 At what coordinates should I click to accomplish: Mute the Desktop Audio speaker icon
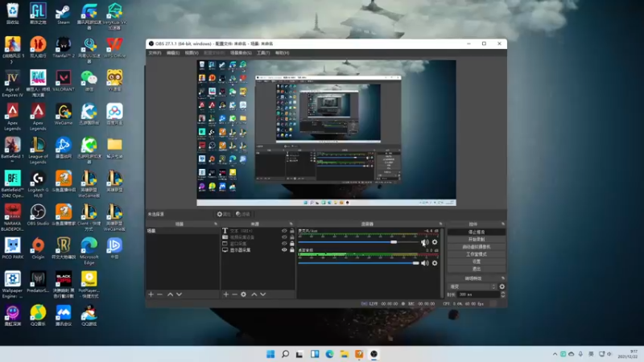(x=425, y=263)
